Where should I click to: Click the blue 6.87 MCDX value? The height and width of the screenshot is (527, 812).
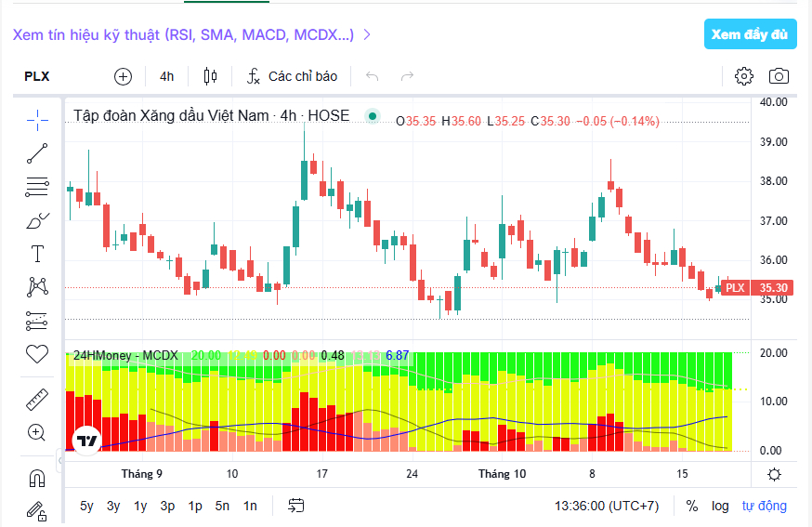398,355
